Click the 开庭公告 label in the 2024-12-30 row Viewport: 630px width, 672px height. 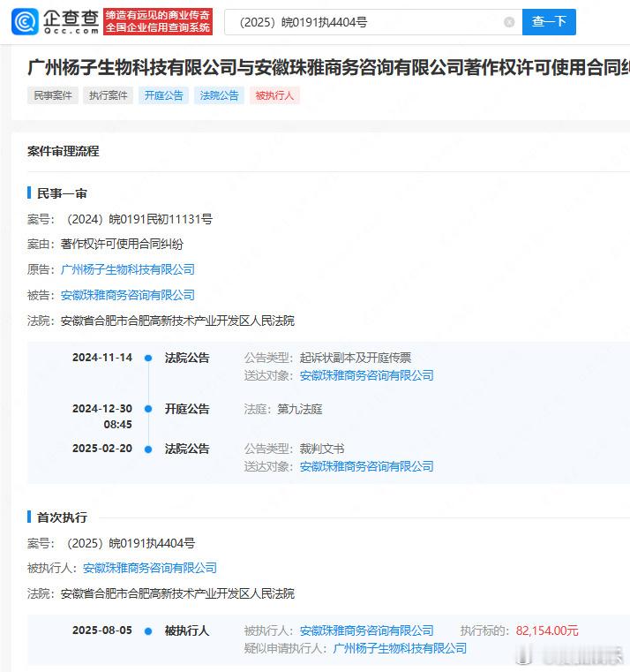tap(187, 409)
